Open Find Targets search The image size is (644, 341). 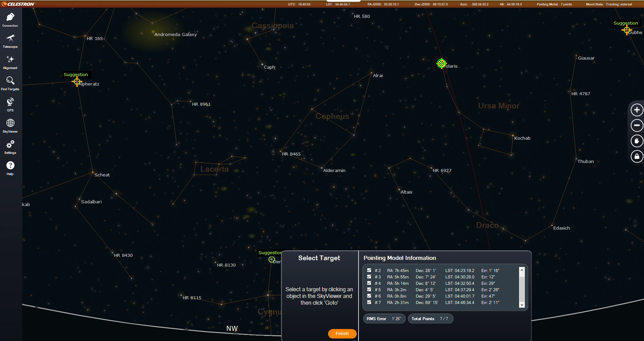10,83
